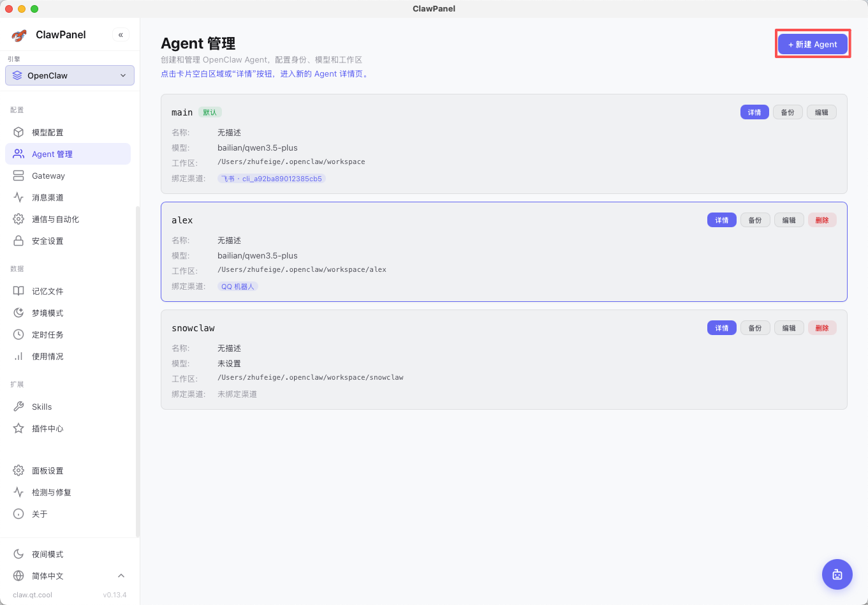868x605 pixels.
Task: Click the Skills wrench icon
Action: [18, 407]
